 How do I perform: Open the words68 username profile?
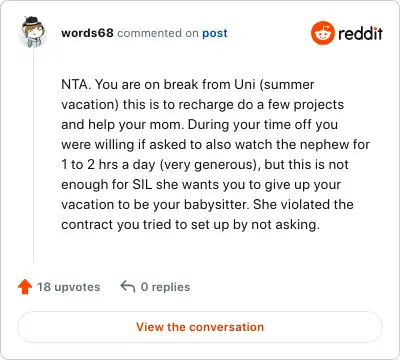(87, 33)
